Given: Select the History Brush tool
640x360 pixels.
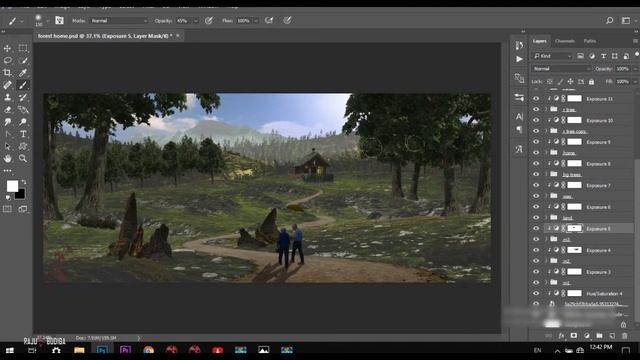Looking at the screenshot, I should (x=23, y=98).
